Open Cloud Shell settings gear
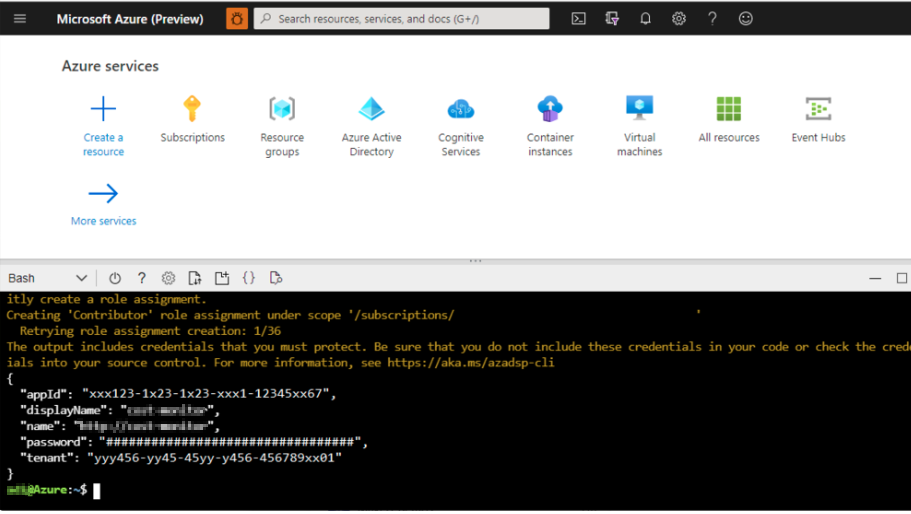Viewport: 911px width, 514px height. coord(168,278)
